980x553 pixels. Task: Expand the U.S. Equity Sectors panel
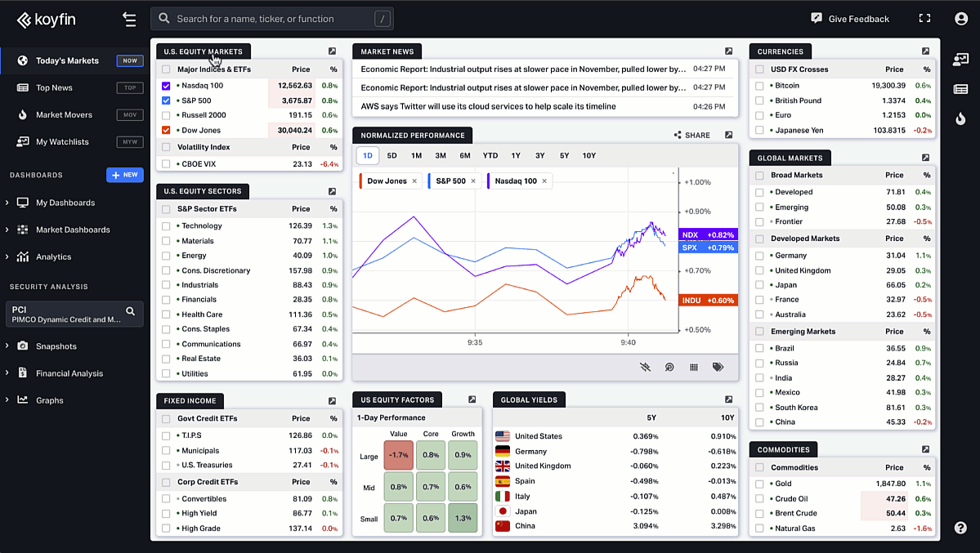(x=332, y=191)
